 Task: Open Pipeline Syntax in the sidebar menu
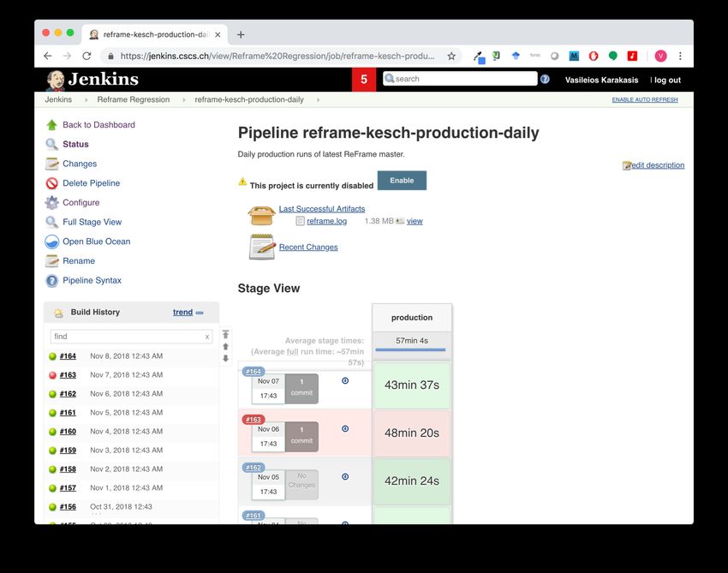pyautogui.click(x=92, y=280)
